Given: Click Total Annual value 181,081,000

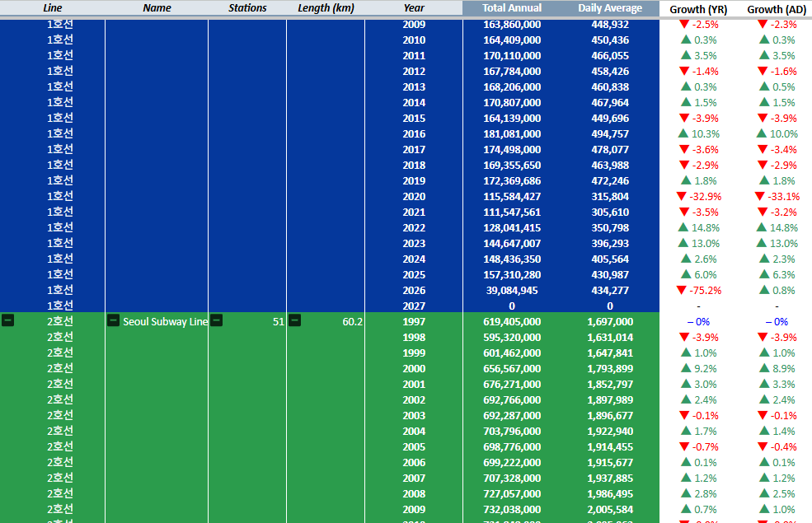Looking at the screenshot, I should [x=512, y=134].
